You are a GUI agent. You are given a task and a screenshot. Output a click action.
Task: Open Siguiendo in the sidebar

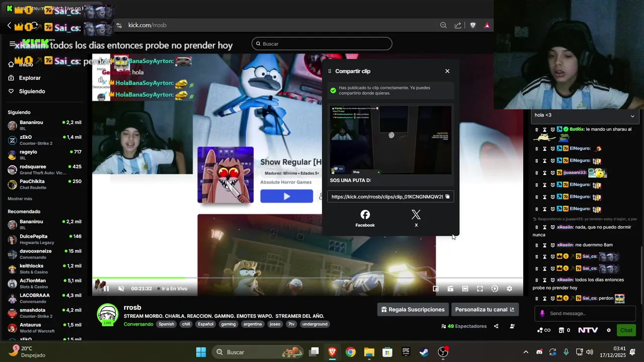[28, 91]
